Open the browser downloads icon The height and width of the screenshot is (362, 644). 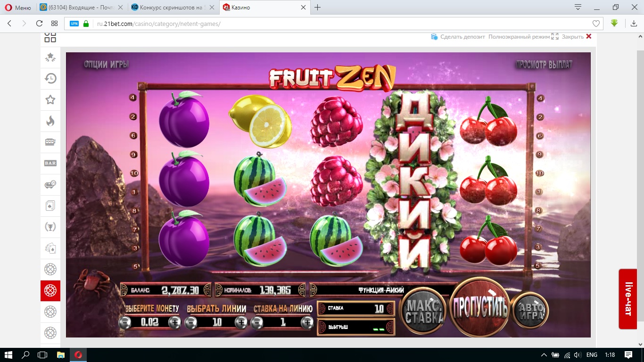coord(634,24)
